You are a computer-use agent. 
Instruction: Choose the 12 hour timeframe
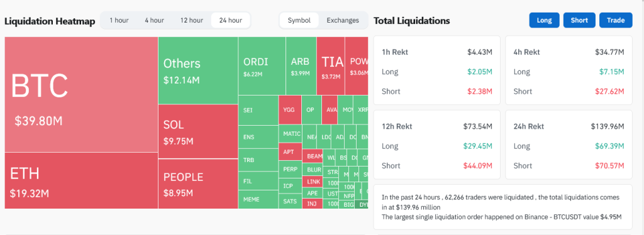click(191, 21)
